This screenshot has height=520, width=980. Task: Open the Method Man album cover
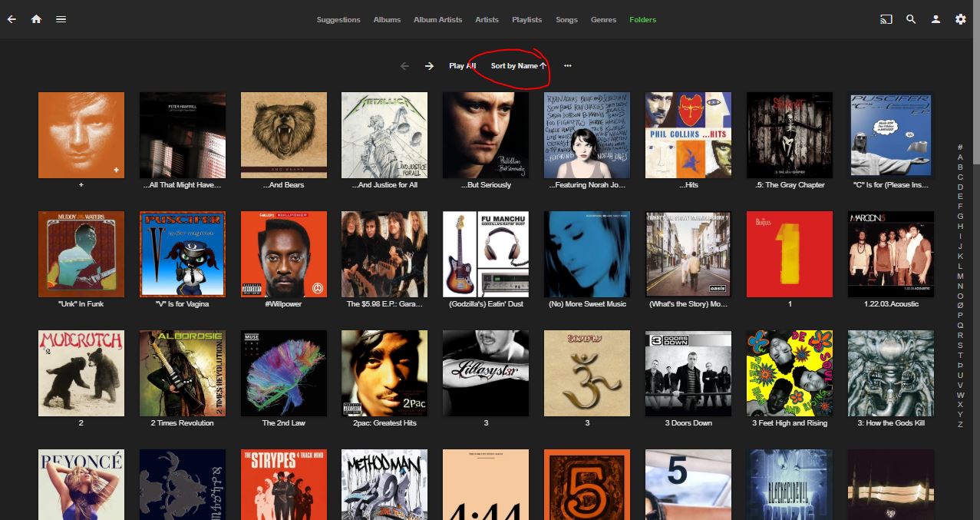click(x=384, y=485)
